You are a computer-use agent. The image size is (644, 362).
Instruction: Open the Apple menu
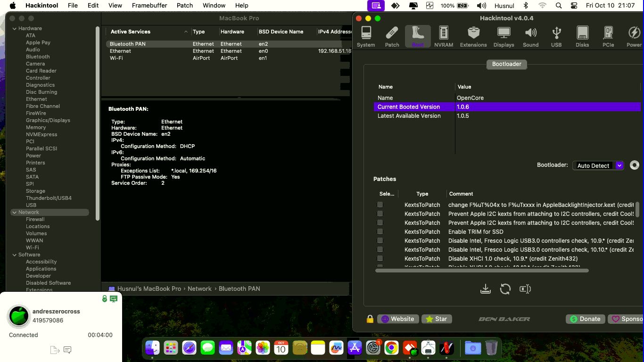click(x=13, y=6)
